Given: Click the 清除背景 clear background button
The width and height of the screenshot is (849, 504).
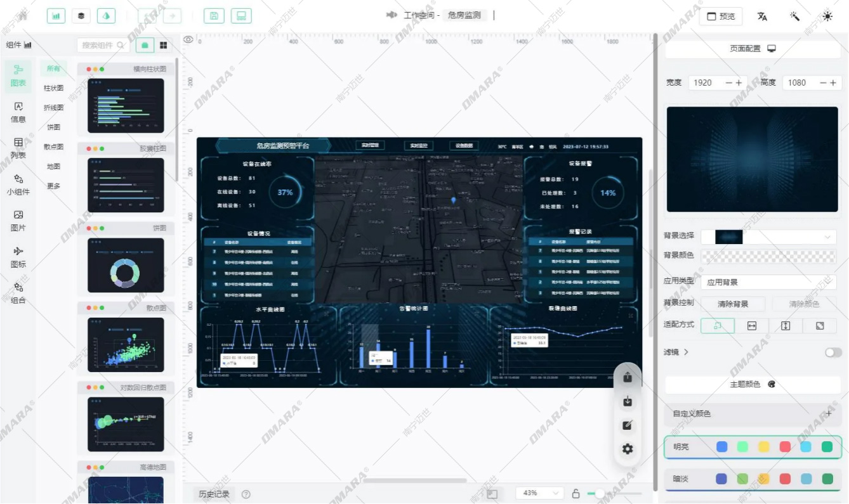Looking at the screenshot, I should click(732, 304).
